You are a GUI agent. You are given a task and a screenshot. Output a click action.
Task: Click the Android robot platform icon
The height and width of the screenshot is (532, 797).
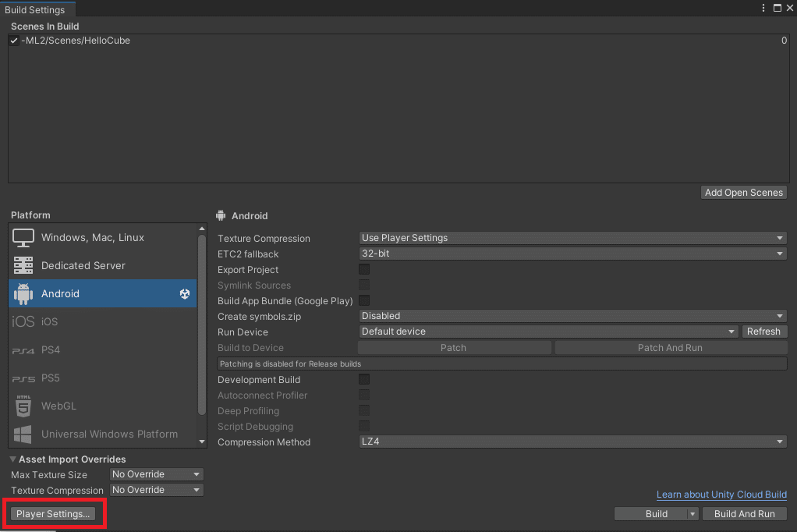pos(23,293)
